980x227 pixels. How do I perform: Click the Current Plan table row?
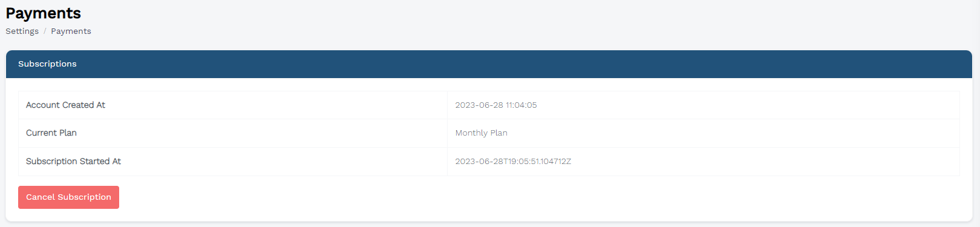point(489,133)
